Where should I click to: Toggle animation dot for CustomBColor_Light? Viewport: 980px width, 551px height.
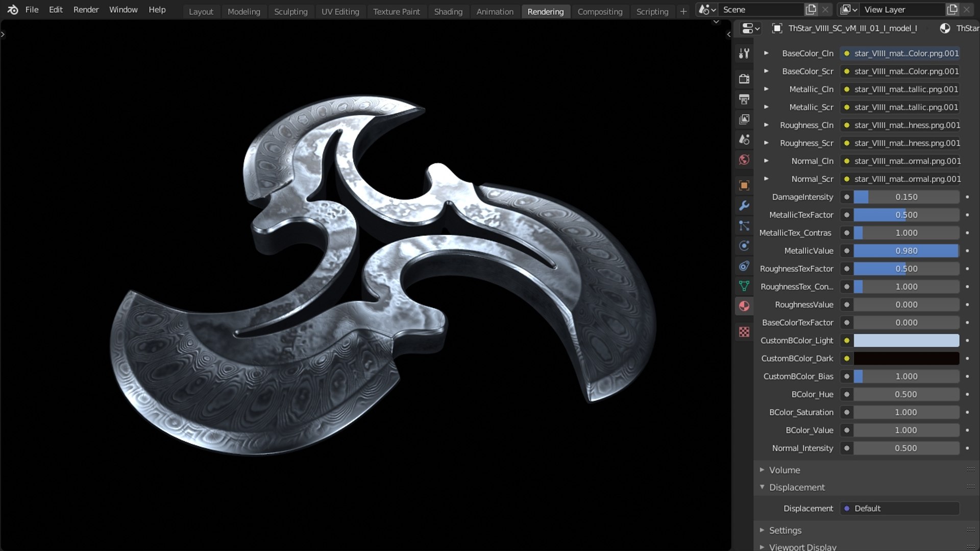coord(967,341)
